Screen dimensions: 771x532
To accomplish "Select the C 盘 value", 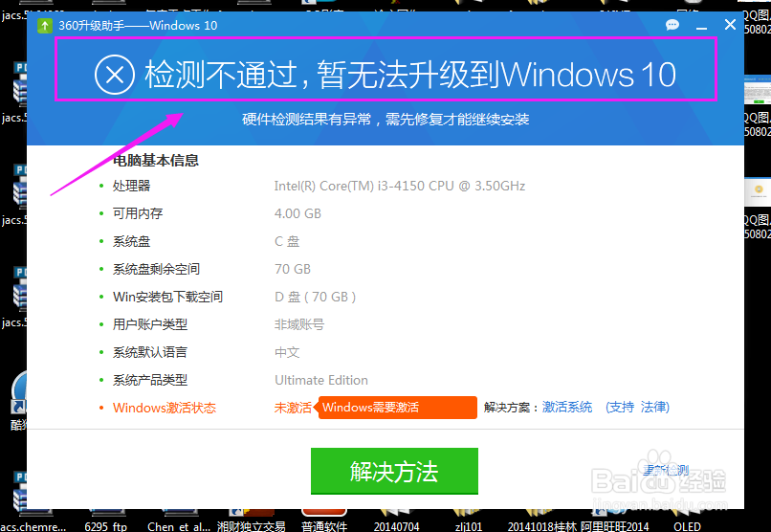I will (x=287, y=241).
